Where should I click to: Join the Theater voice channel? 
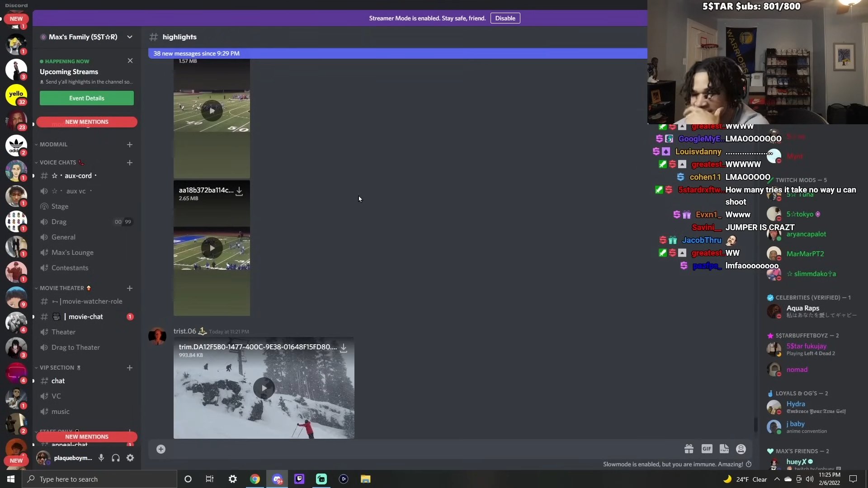(87, 332)
